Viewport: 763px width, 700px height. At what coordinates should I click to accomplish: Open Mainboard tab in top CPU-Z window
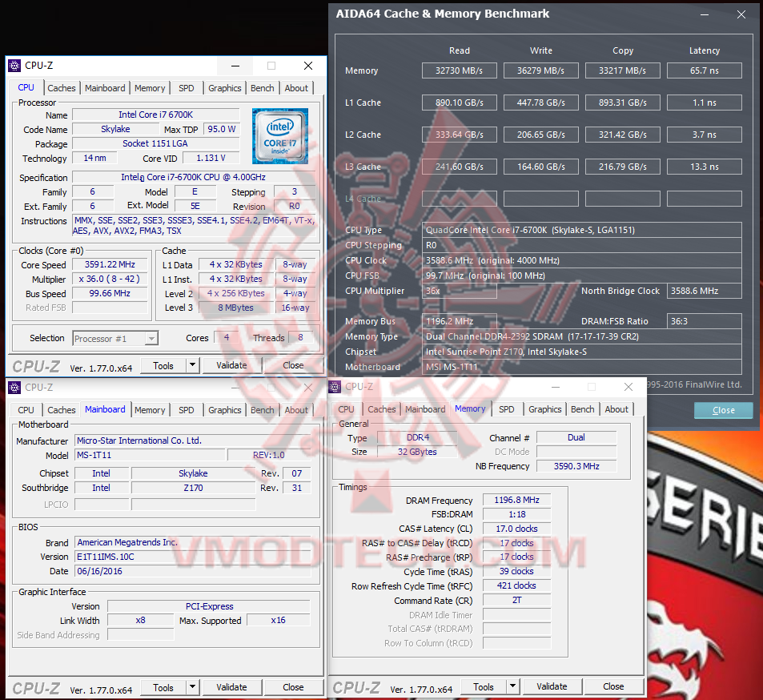click(105, 88)
